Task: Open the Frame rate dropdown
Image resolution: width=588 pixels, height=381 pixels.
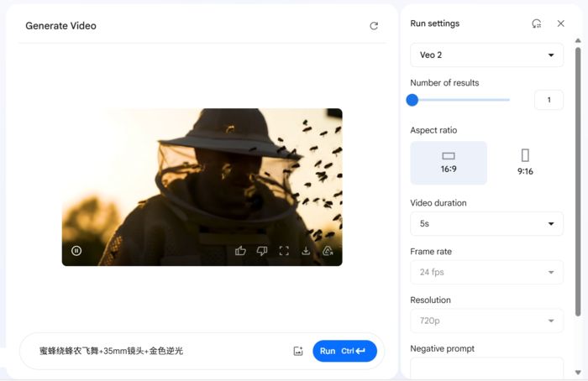Action: [486, 272]
